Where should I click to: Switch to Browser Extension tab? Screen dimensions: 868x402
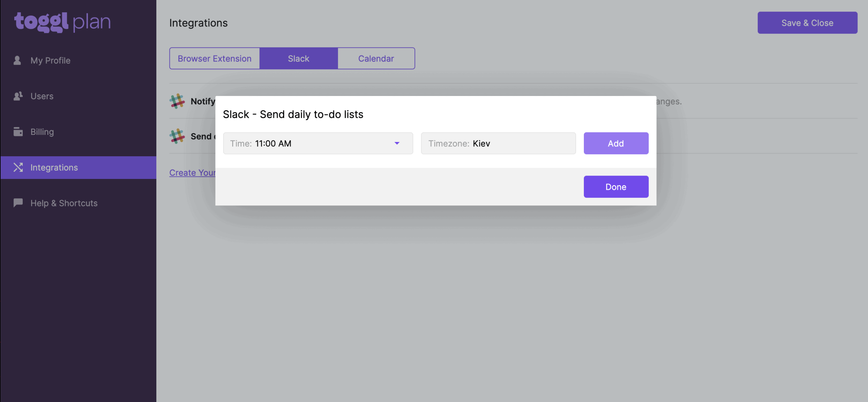point(215,59)
